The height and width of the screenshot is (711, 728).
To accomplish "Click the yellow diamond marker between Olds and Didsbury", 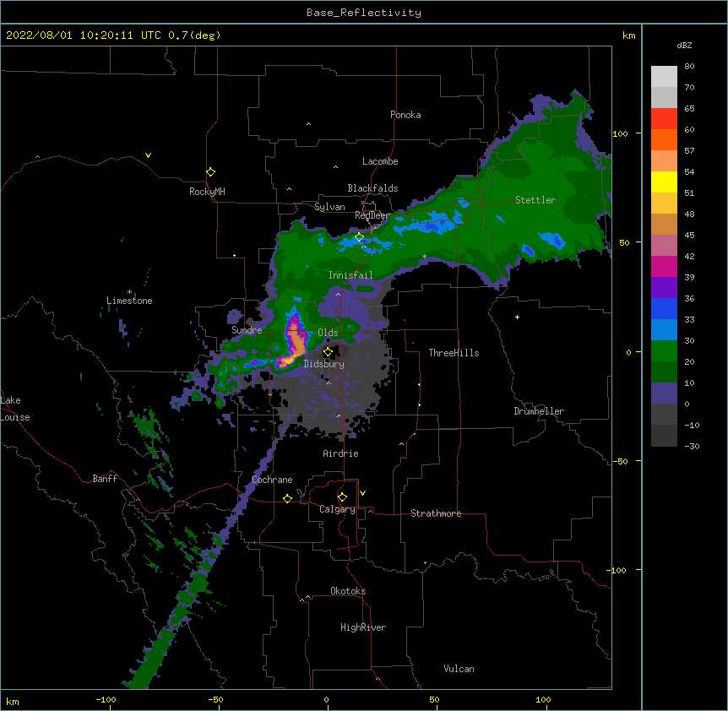I will tap(329, 352).
